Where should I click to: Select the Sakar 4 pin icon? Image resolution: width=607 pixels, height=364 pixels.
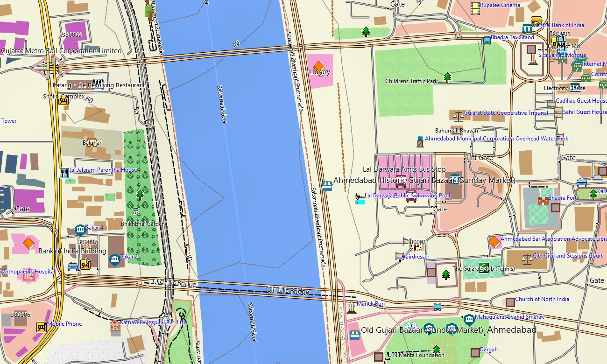[x=80, y=230]
